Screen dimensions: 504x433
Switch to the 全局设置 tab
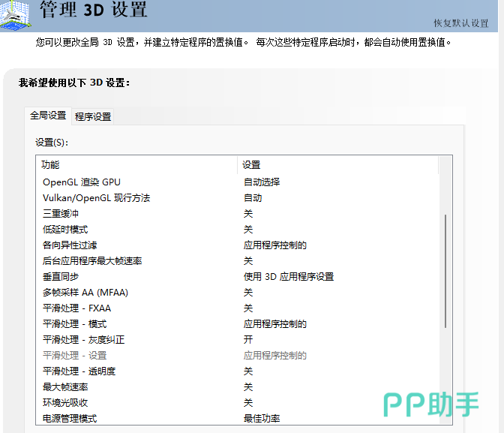(48, 116)
